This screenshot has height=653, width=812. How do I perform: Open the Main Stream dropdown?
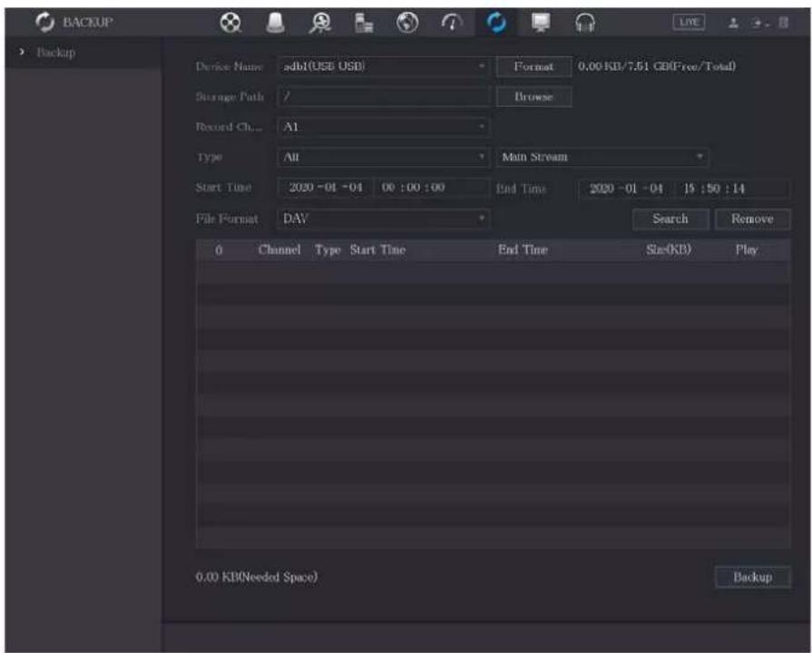coord(602,157)
